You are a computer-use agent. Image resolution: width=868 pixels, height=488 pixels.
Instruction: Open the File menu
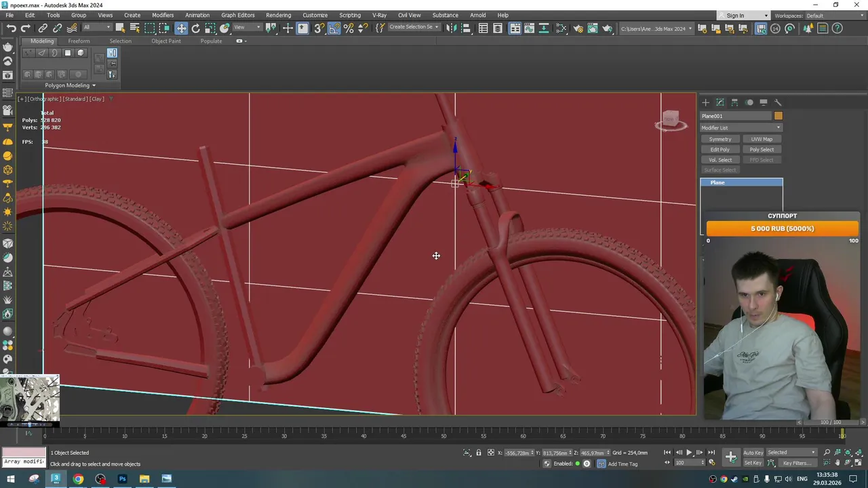tap(9, 15)
